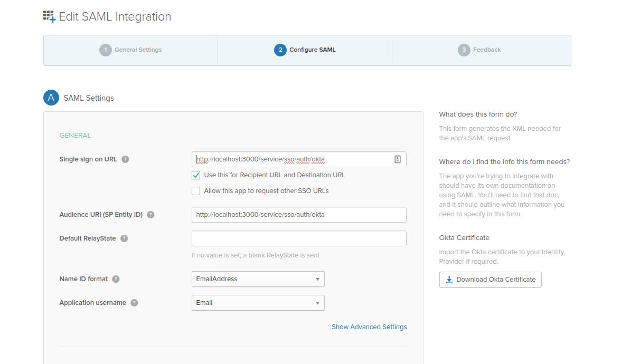Image resolution: width=621 pixels, height=364 pixels.
Task: Open the Name ID format dropdown
Action: 258,279
